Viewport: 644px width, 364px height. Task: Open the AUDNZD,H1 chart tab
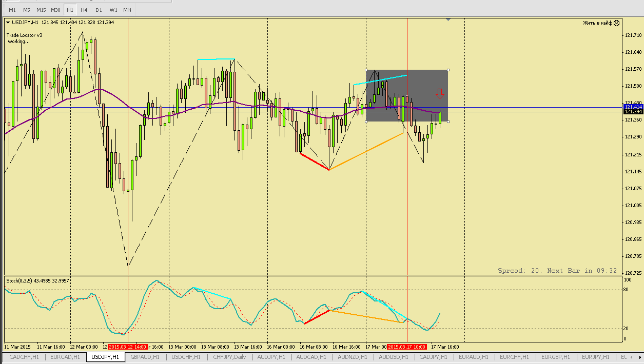(353, 357)
